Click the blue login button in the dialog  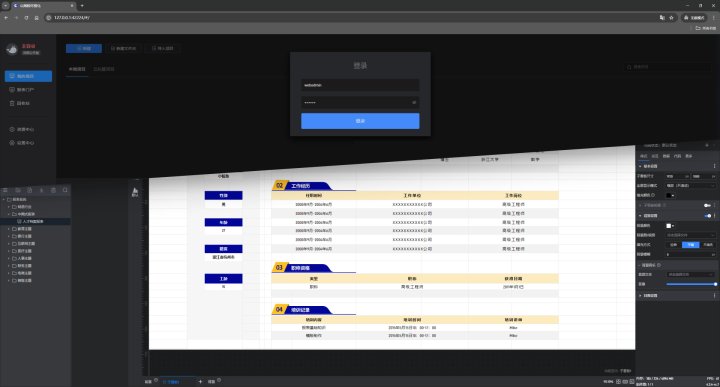(x=360, y=121)
